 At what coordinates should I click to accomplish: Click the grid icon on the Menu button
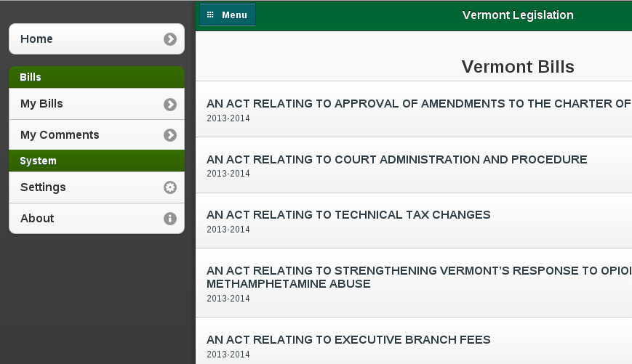(x=210, y=15)
